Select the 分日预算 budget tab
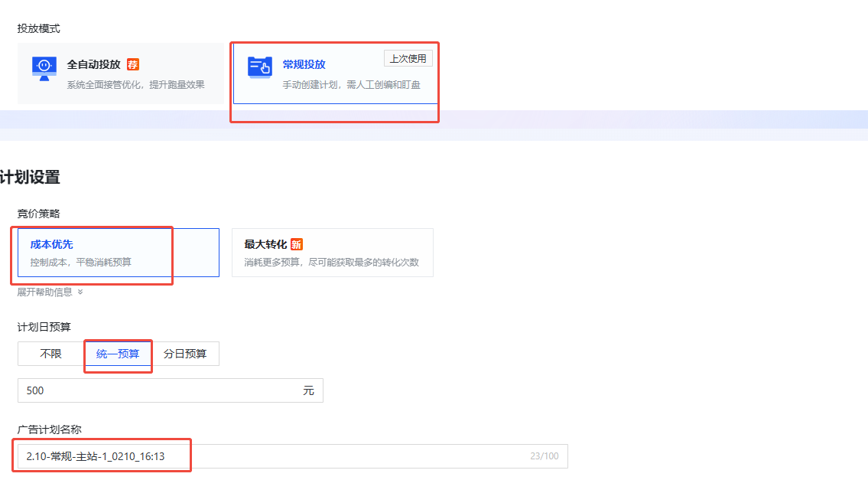868x480 pixels. tap(185, 354)
